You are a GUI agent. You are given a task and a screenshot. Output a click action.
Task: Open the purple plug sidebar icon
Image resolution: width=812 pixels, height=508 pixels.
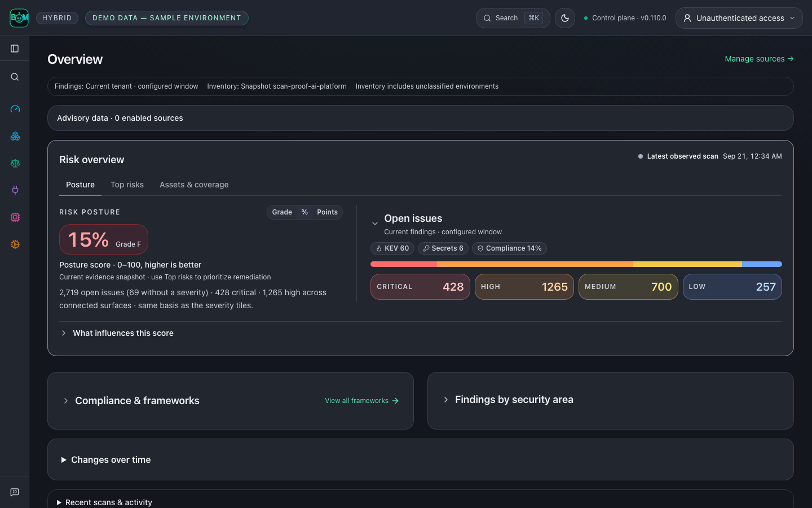point(15,190)
